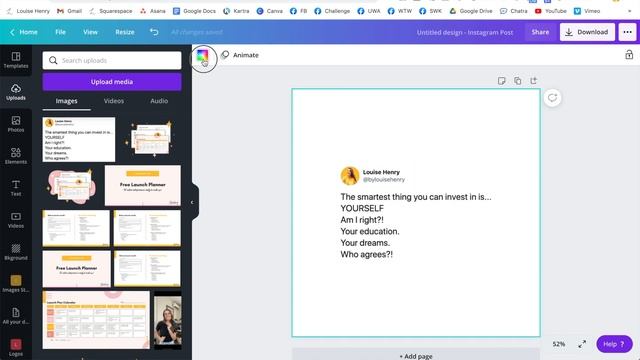Download the design
This screenshot has width=640, height=360.
[587, 32]
